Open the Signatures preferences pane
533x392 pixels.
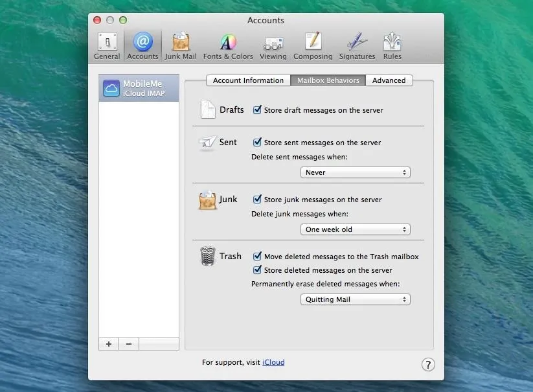point(357,47)
